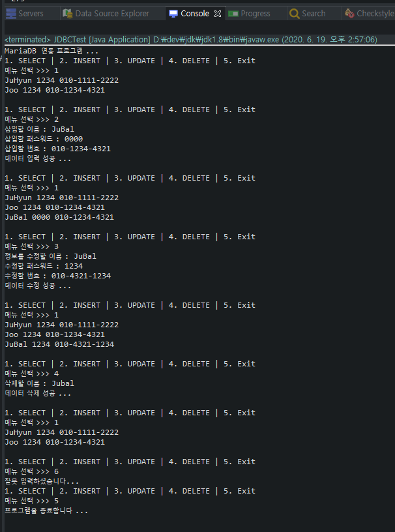Click the '삽입할 이름 : JuBal' line

39,129
